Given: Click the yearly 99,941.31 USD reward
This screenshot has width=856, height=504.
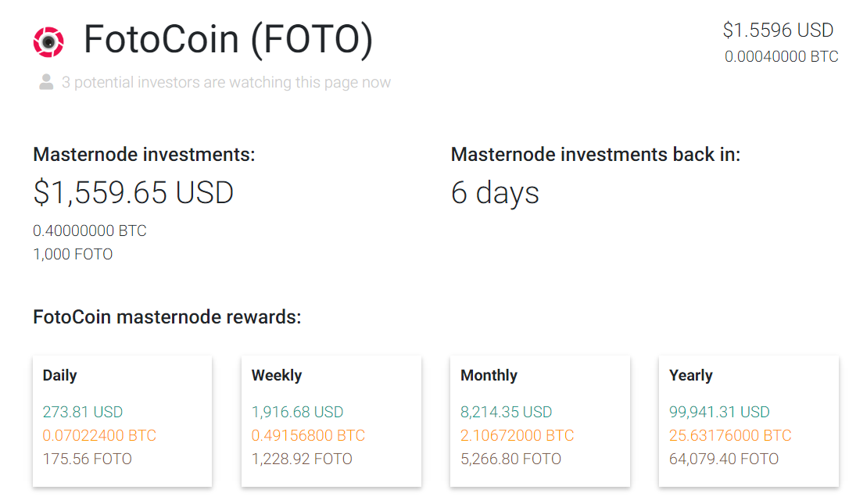Looking at the screenshot, I should pyautogui.click(x=719, y=412).
